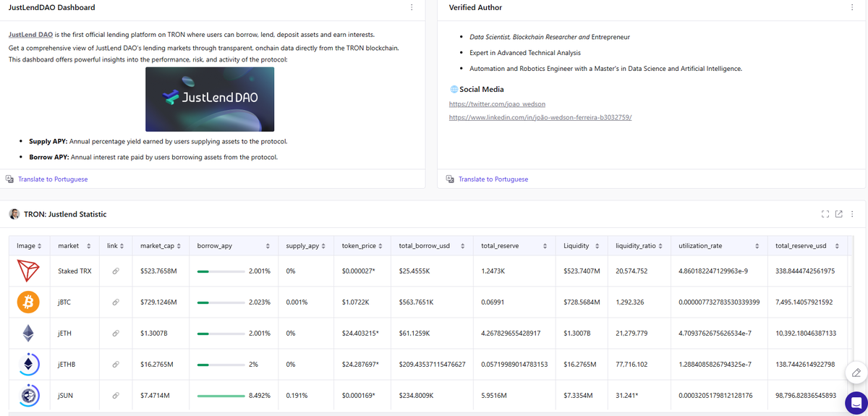This screenshot has width=868, height=416.
Task: Click the $7.3354M Liquidity cell
Action: tap(582, 396)
